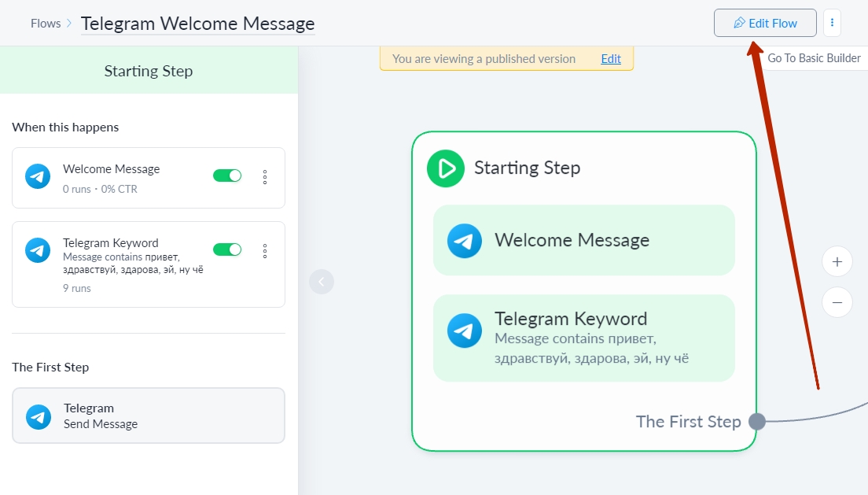868x495 pixels.
Task: Click the Telegram icon of the sidebar Telegram Keyword trigger
Action: click(38, 250)
